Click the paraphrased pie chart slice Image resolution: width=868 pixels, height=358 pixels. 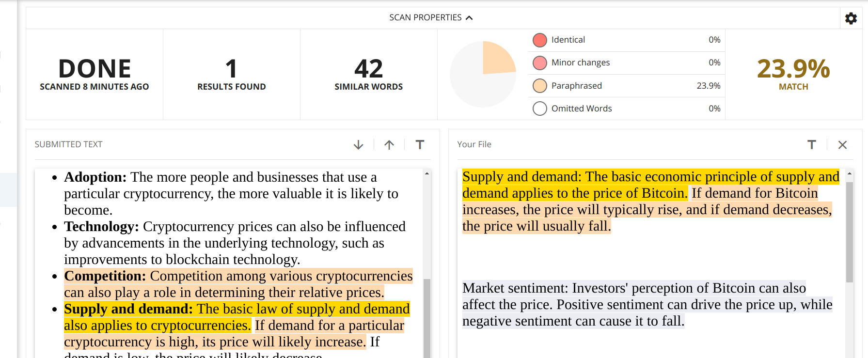tap(497, 58)
